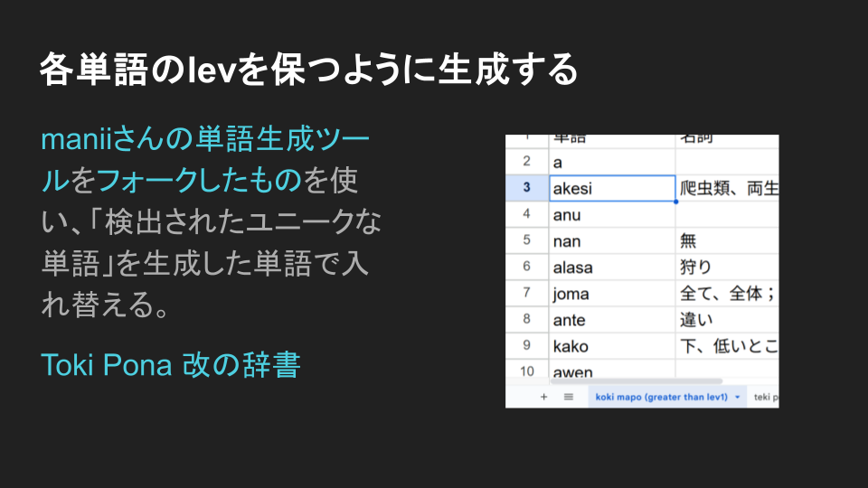The image size is (868, 488).
Task: Click the cell containing kako
Action: pos(611,345)
